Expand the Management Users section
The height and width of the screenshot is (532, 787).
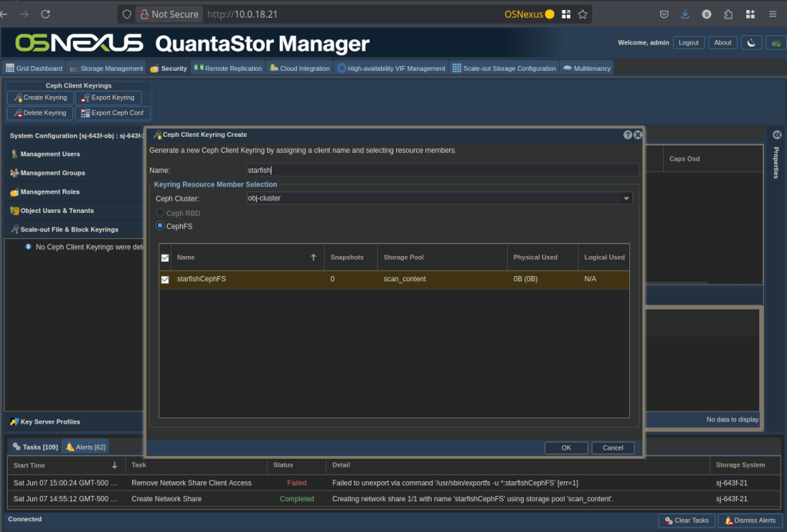(50, 154)
